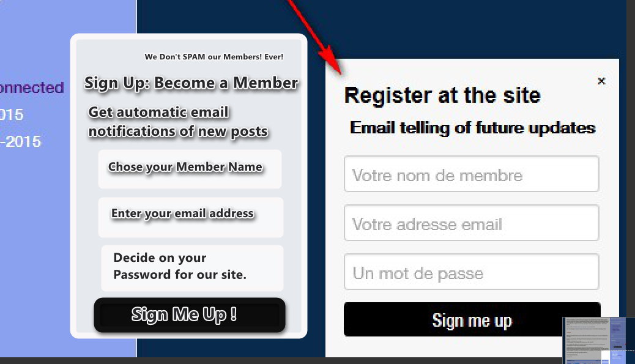Open the '-2015' sidebar link
Viewport: 635px width, 364px height.
[20, 141]
